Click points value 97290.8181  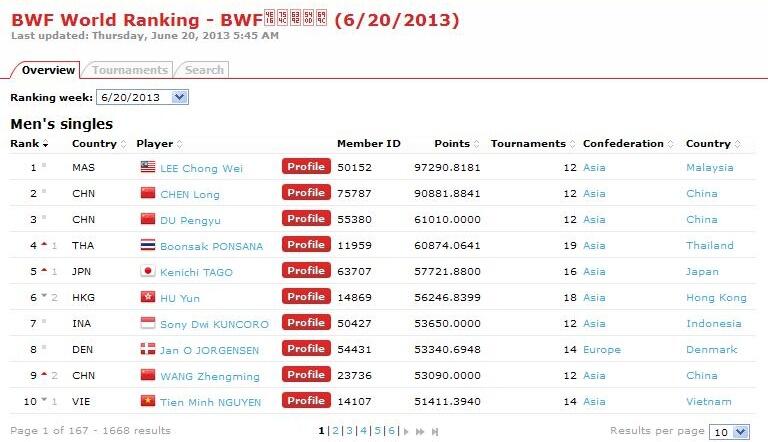pyautogui.click(x=447, y=168)
